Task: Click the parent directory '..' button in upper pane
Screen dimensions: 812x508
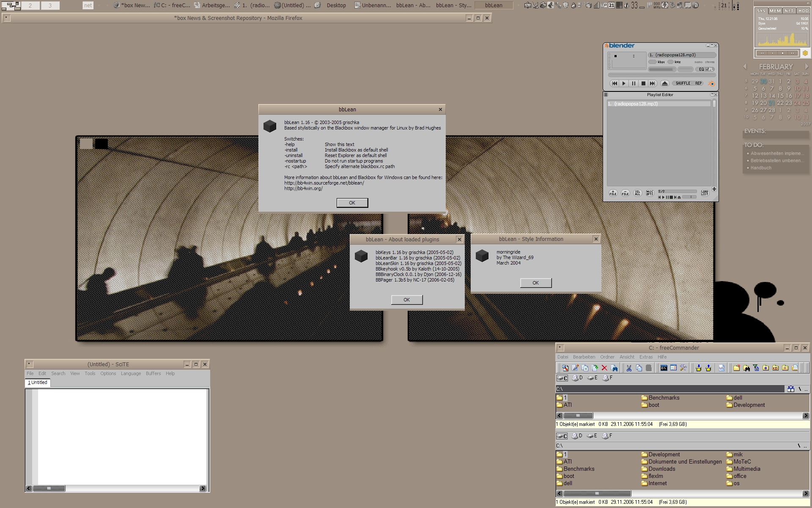Action: 806,389
